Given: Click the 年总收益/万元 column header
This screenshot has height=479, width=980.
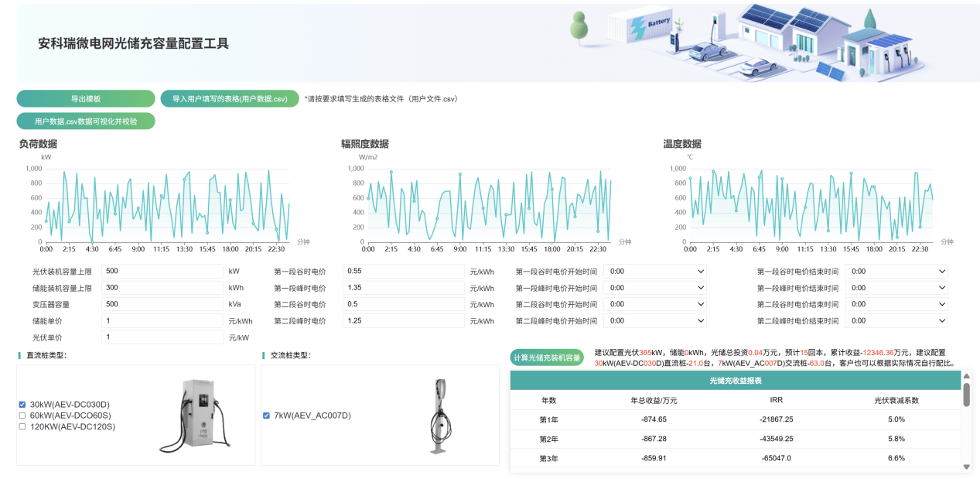Looking at the screenshot, I should pos(654,401).
